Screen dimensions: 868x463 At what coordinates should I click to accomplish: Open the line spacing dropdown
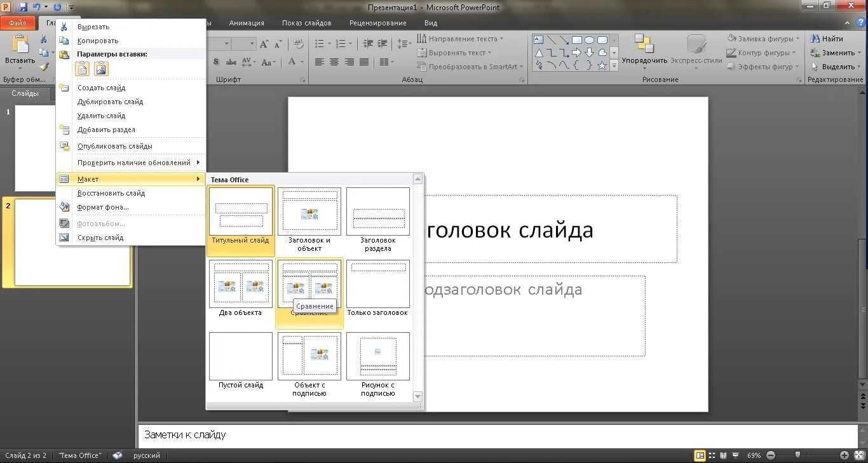(404, 44)
